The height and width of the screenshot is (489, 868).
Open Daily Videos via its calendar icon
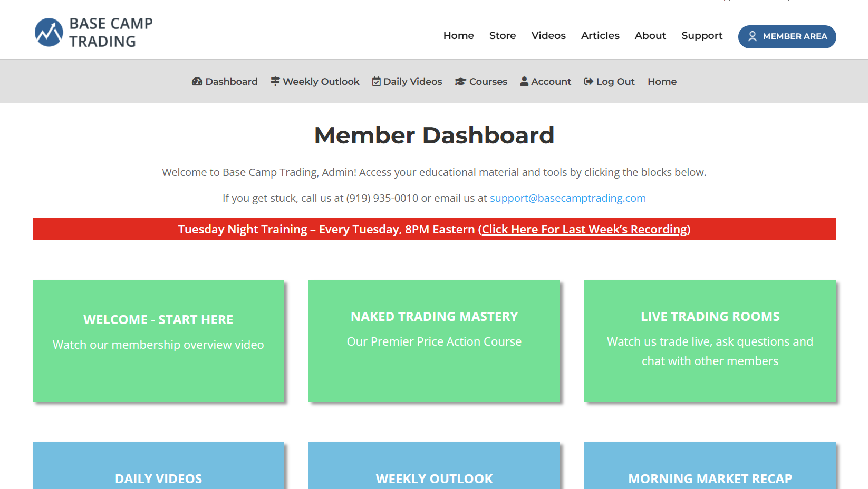click(x=376, y=81)
